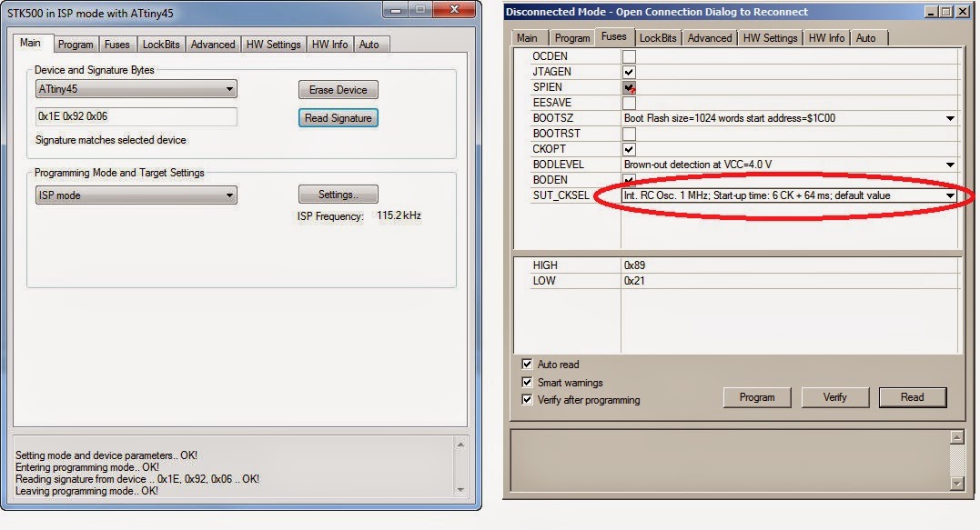Open the Program tab in STK500 window
The image size is (980, 530).
[x=76, y=45]
